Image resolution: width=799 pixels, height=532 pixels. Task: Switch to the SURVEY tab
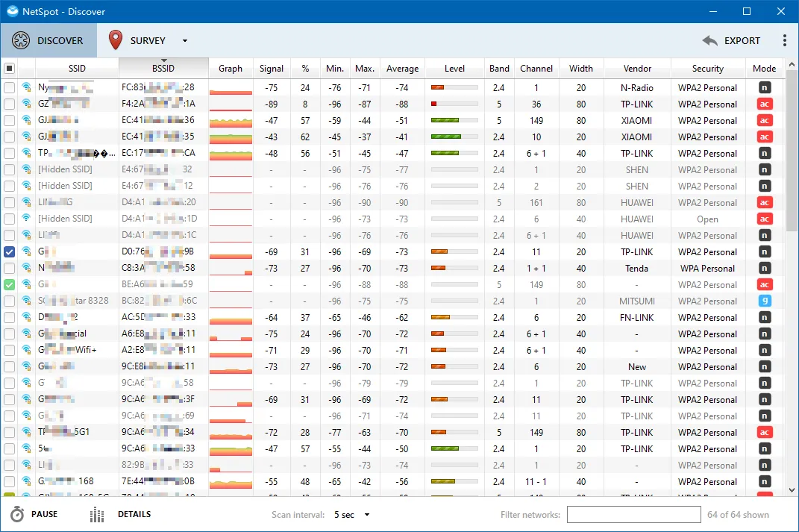(x=137, y=41)
